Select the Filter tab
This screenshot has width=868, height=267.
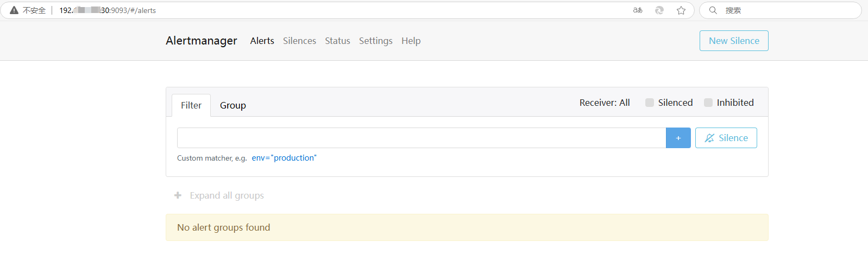pos(191,105)
